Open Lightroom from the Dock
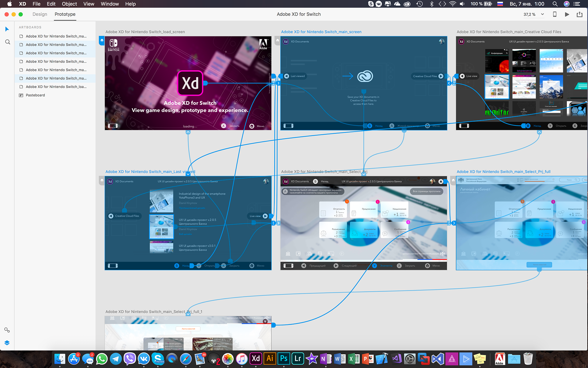 [298, 359]
